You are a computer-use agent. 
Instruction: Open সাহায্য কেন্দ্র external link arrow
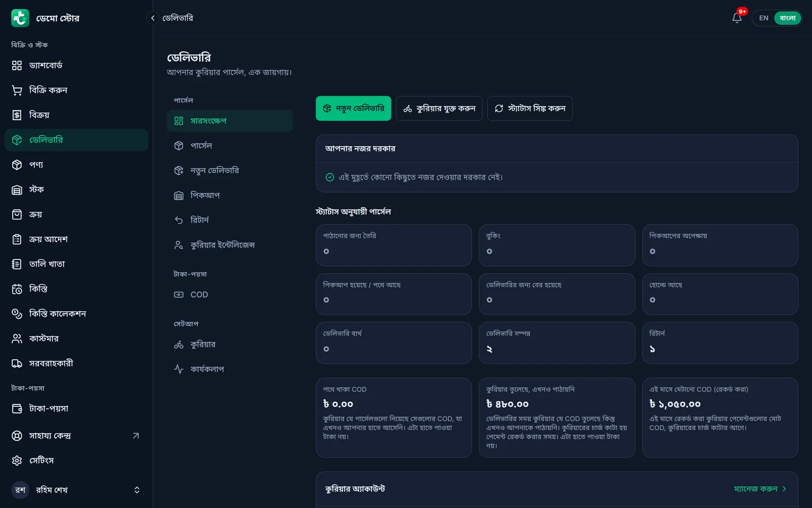136,435
